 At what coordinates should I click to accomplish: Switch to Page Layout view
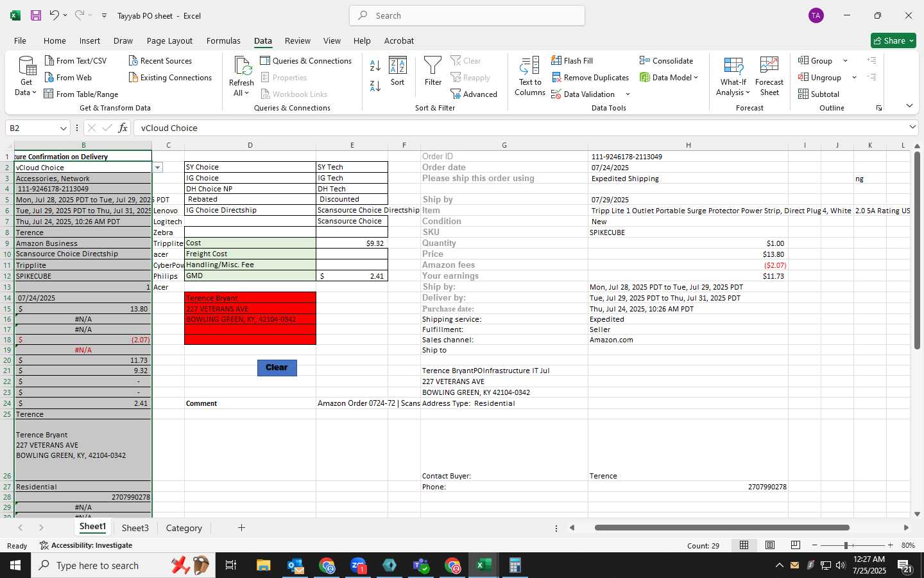[x=769, y=545]
